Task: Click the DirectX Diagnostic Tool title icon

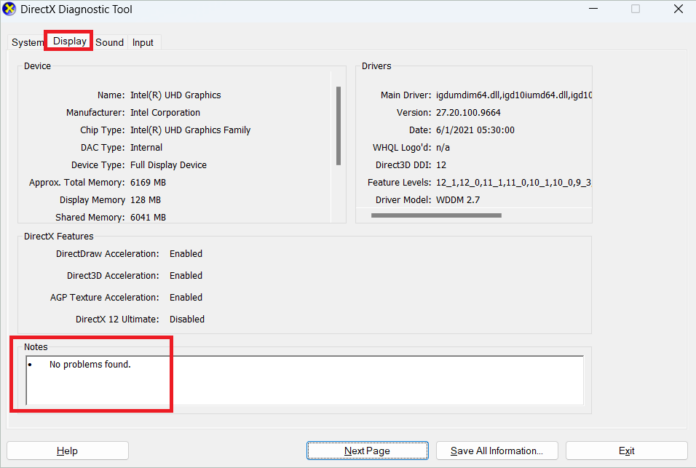Action: 9,9
